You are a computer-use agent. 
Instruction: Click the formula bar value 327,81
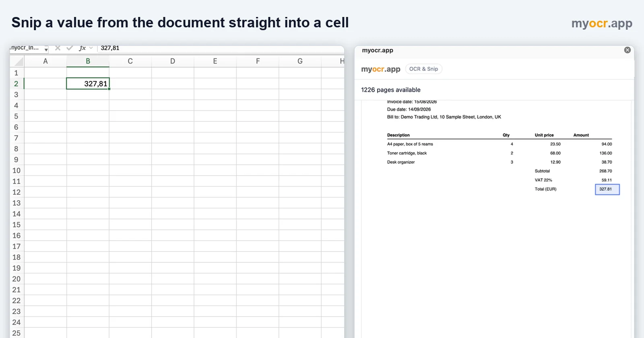click(x=110, y=48)
